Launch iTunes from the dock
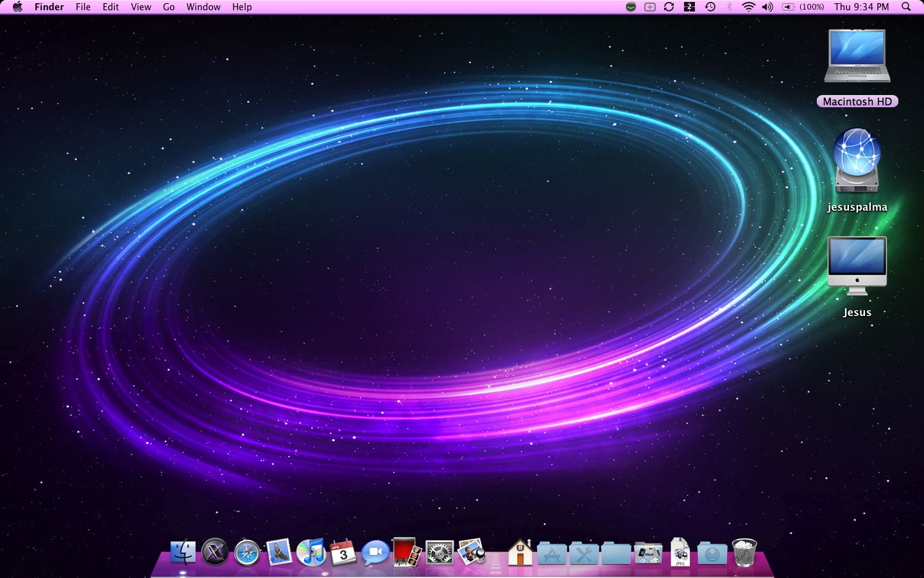 pos(311,552)
